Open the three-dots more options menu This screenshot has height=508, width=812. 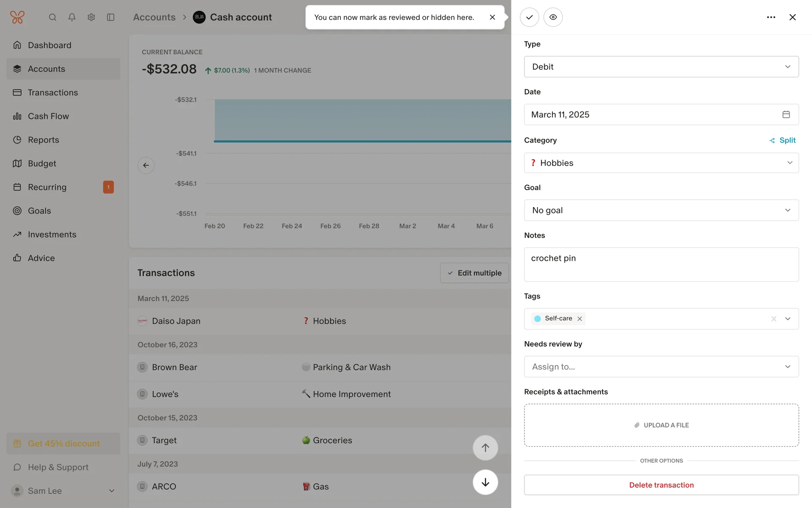(771, 17)
